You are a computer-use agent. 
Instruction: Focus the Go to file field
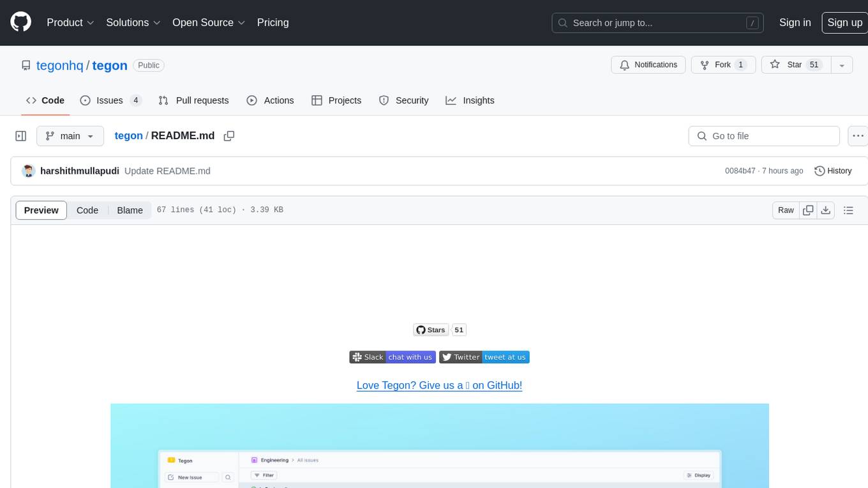764,136
